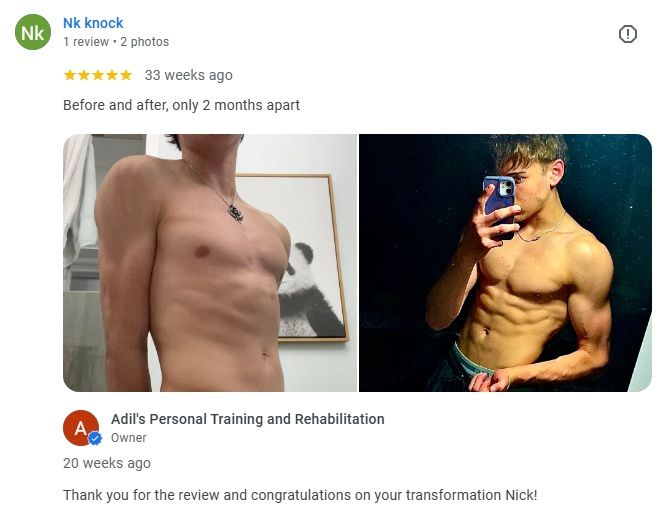Click the fifth star of the rating

point(126,75)
